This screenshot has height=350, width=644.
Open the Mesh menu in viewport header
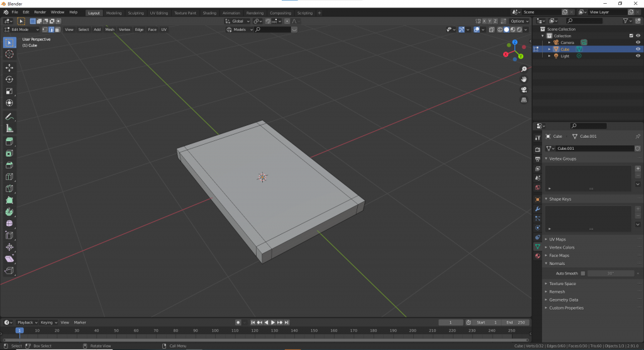(109, 30)
